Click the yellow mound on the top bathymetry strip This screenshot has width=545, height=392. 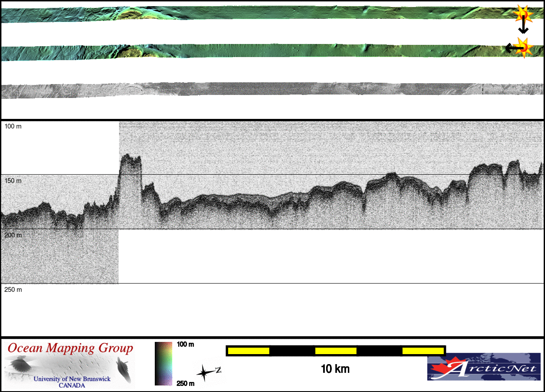tap(131, 14)
